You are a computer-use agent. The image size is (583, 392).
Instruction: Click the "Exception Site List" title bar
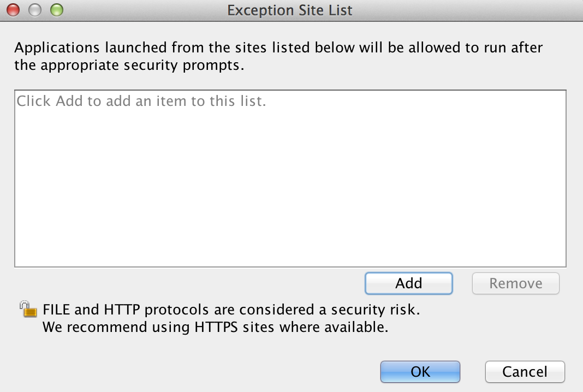(x=289, y=10)
